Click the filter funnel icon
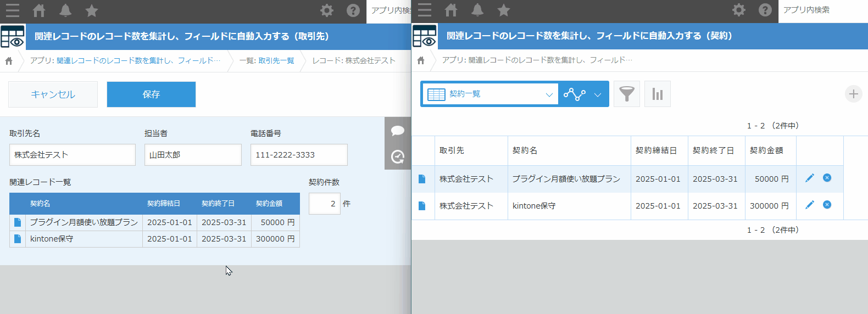The width and height of the screenshot is (868, 314). (x=626, y=94)
